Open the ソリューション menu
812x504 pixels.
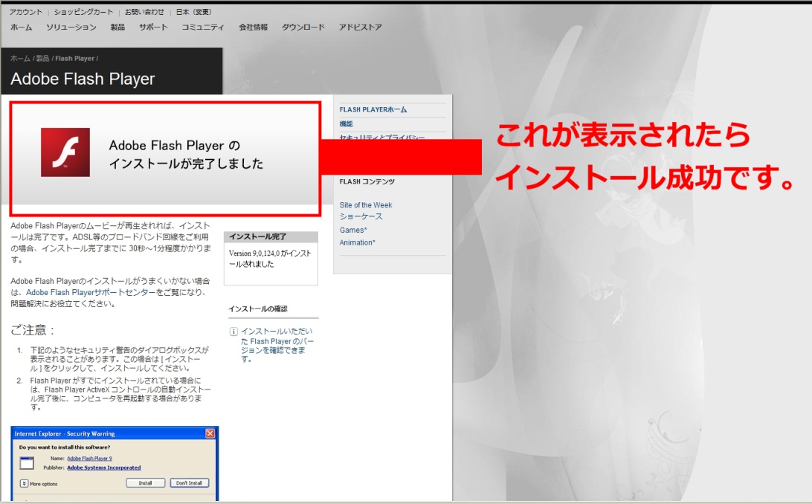tap(71, 28)
